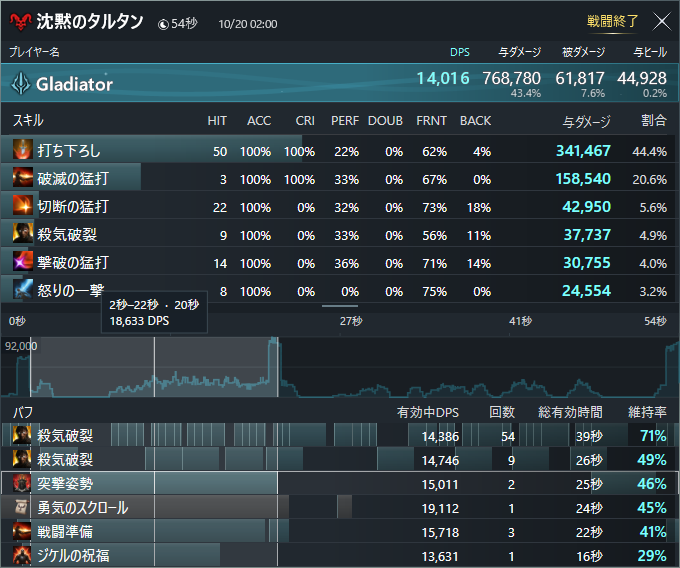The width and height of the screenshot is (680, 568).
Task: Click the 割合 column header
Action: pos(654,120)
